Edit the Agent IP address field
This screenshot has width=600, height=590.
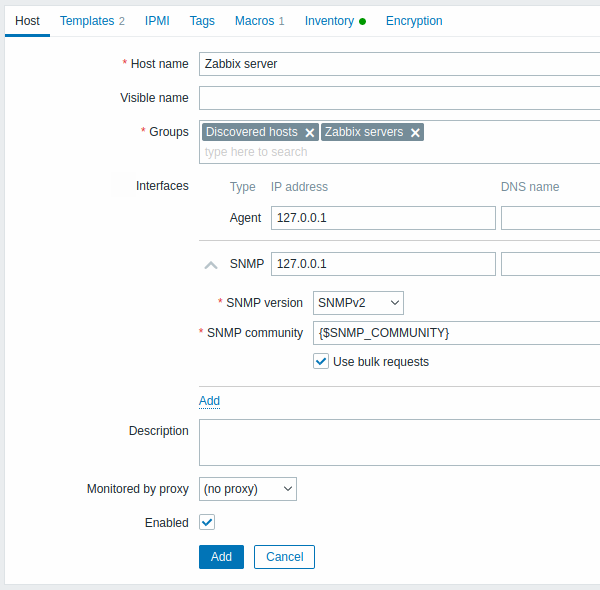tap(383, 218)
